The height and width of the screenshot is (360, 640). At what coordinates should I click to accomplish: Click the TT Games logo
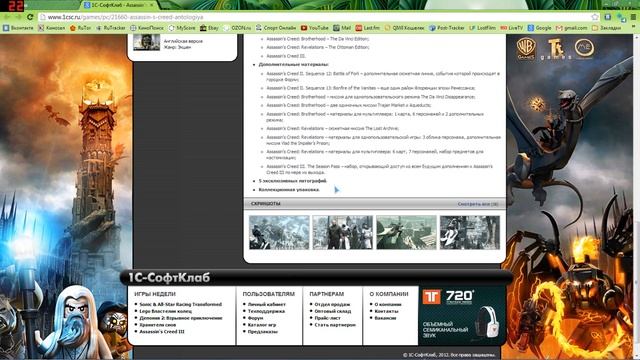point(555,49)
